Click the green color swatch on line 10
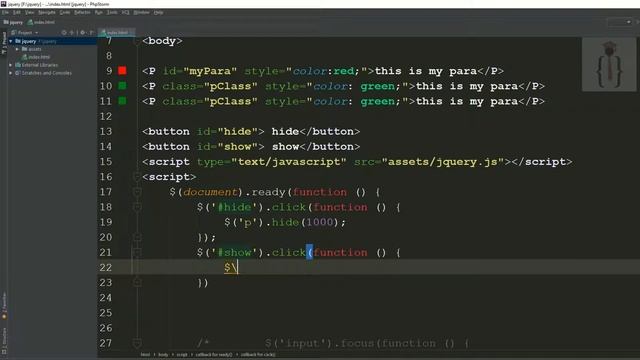Image resolution: width=640 pixels, height=360 pixels. (122, 86)
